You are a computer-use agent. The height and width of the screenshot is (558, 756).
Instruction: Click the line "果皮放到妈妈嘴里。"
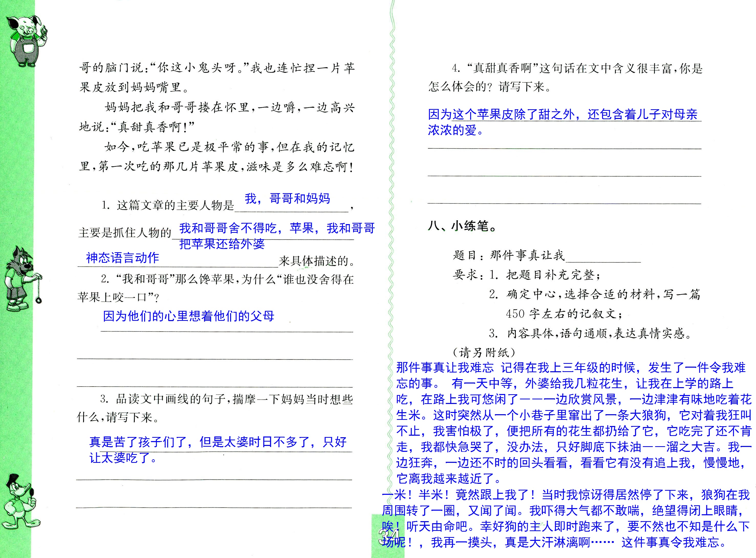[x=134, y=87]
